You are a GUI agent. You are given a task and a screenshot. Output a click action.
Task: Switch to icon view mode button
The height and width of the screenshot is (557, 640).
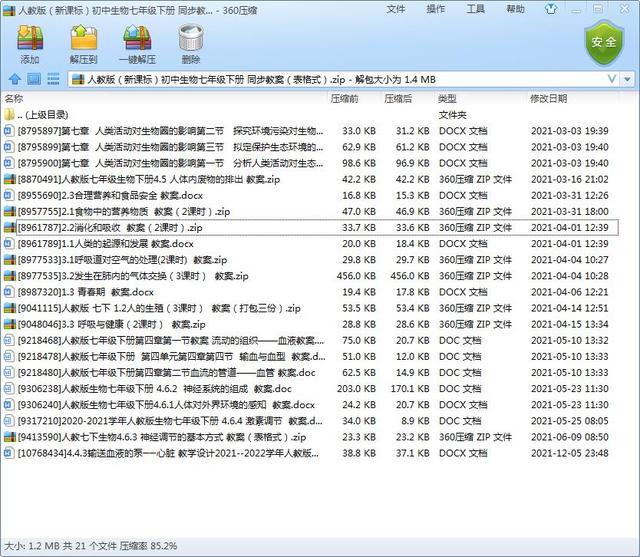pyautogui.click(x=34, y=78)
